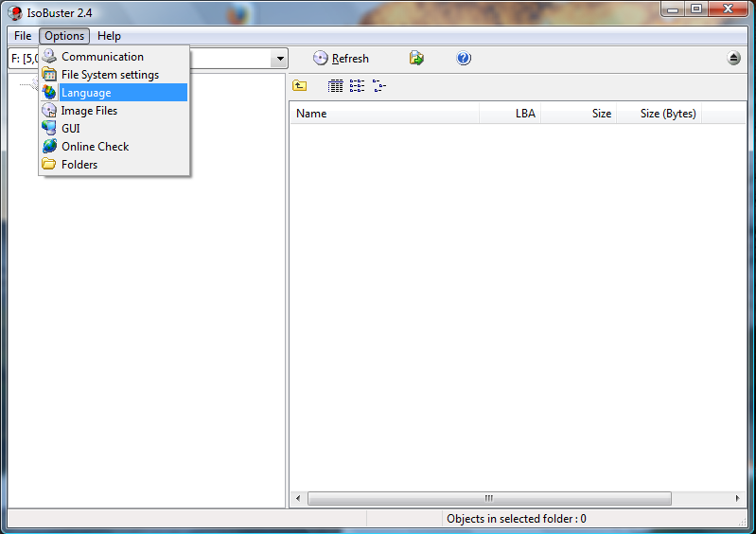Image resolution: width=756 pixels, height=534 pixels.
Task: Choose File System settings from Options menu
Action: [114, 75]
